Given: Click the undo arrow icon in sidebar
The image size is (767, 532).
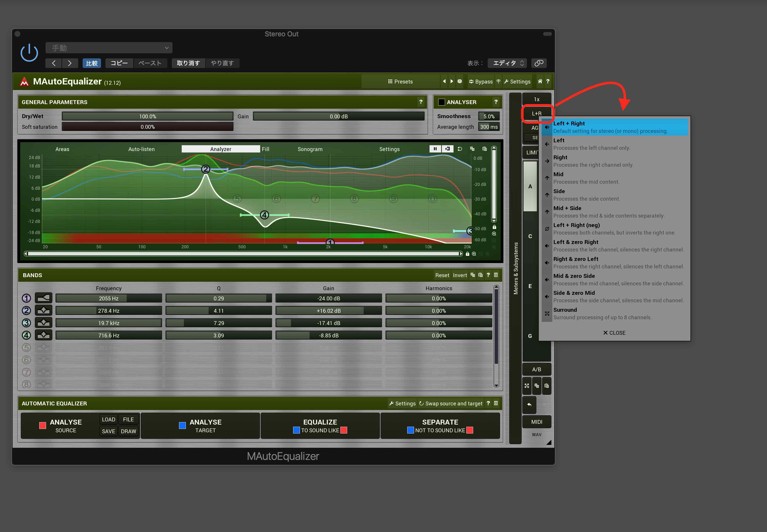Looking at the screenshot, I should pyautogui.click(x=529, y=404).
